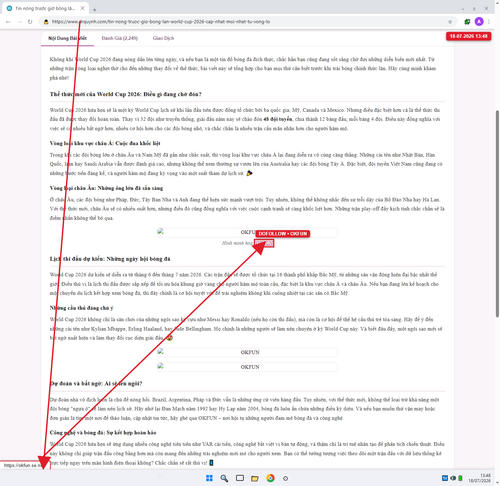500x486 pixels.
Task: Open the volume tray icon
Action: [453, 478]
